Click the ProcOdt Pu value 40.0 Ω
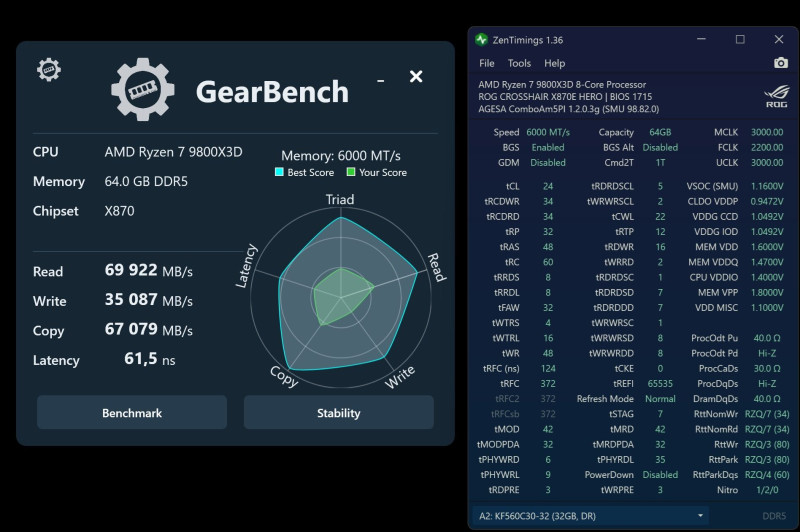800x532 pixels. pyautogui.click(x=767, y=338)
